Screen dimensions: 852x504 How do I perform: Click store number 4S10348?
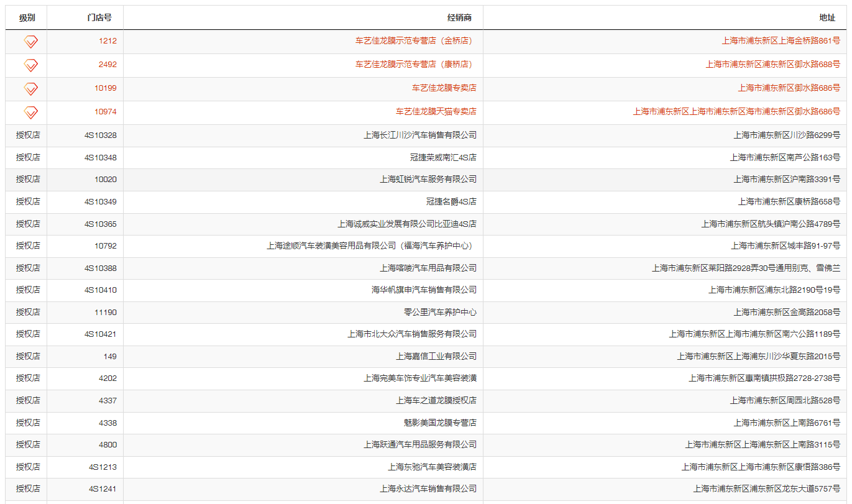[x=101, y=158]
